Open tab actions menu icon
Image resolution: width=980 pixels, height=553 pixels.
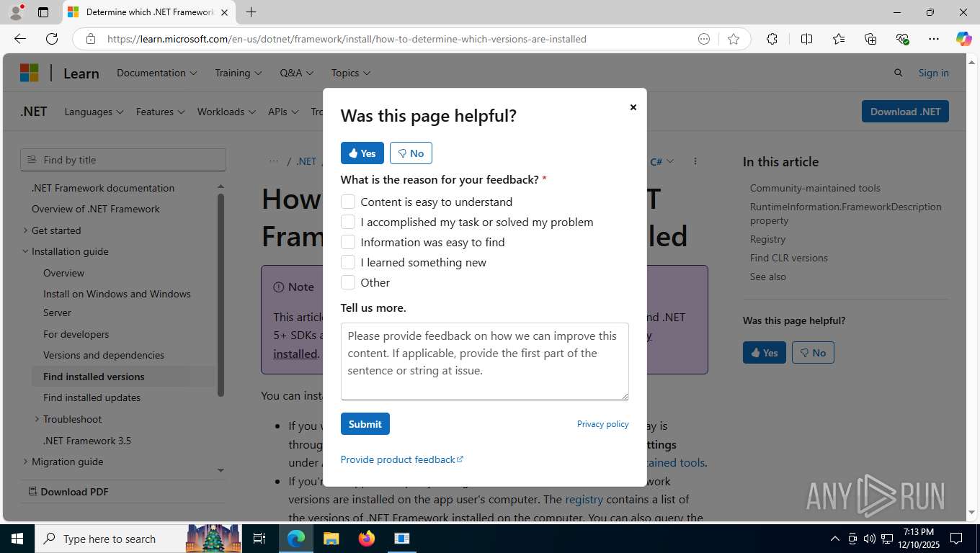click(x=43, y=12)
